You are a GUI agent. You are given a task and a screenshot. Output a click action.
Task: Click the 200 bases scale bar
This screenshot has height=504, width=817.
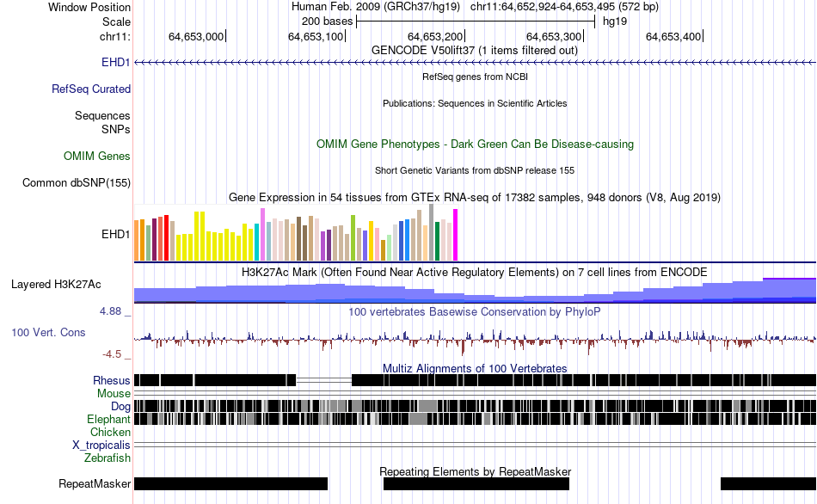coord(476,22)
